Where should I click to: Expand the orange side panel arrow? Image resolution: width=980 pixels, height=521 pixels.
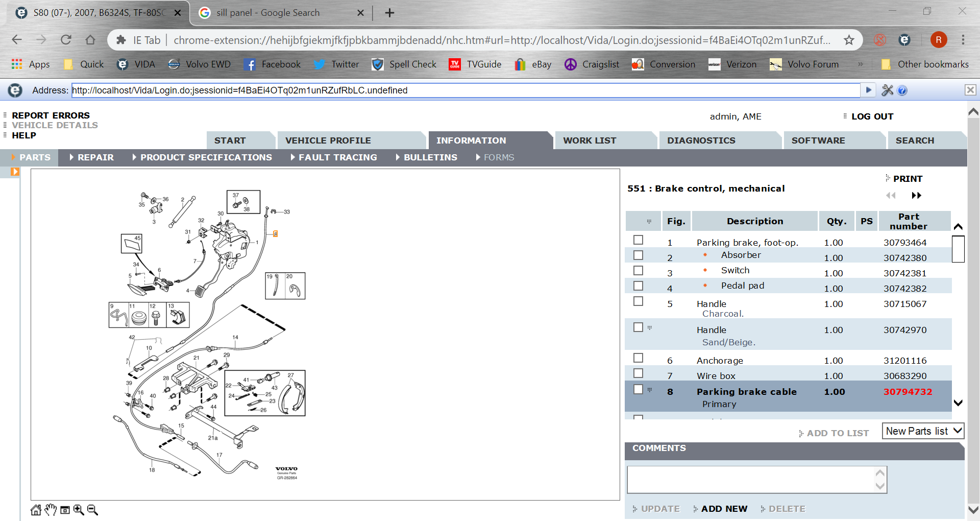coord(15,172)
